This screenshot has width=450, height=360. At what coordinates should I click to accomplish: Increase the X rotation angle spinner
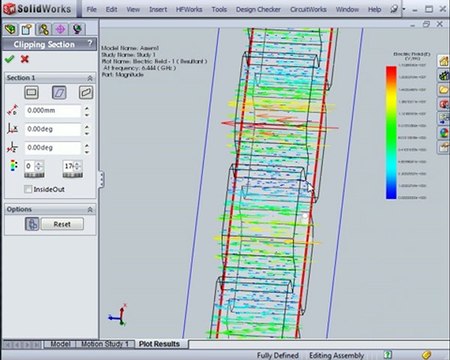point(87,126)
